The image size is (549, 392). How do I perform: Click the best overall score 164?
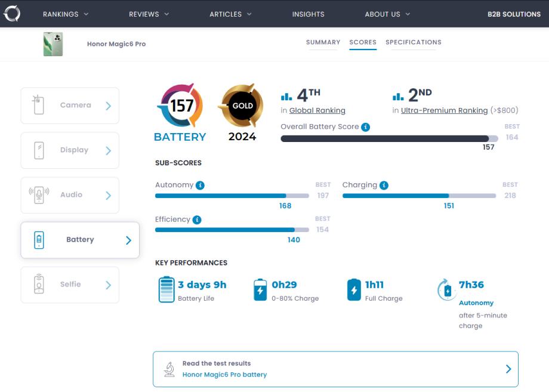click(x=512, y=137)
